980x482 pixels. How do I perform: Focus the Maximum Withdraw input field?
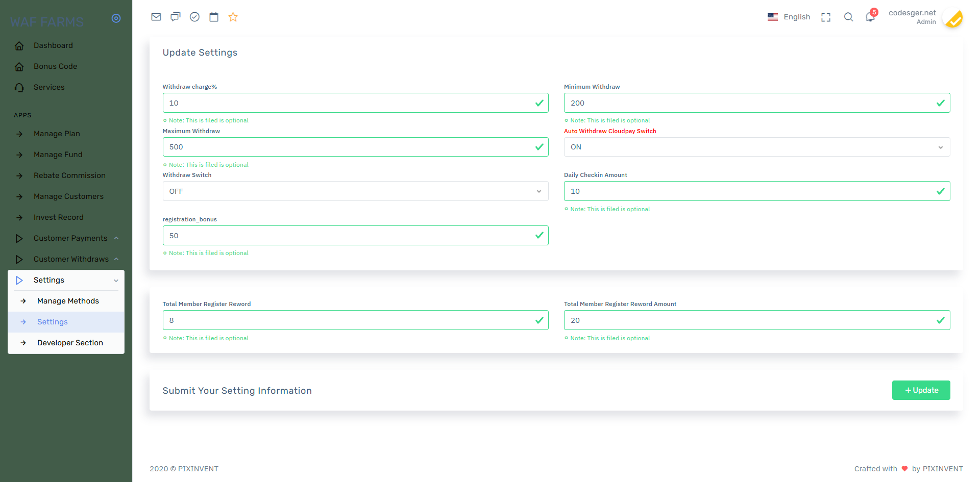tap(355, 147)
